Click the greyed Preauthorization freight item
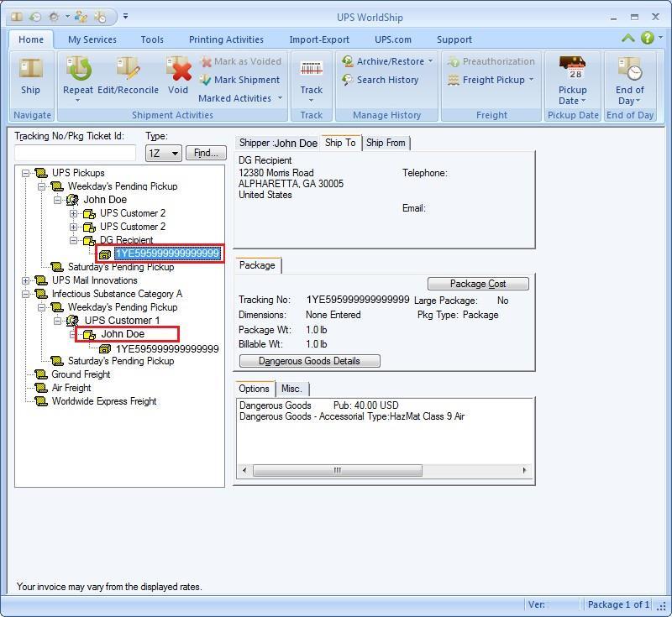 pyautogui.click(x=491, y=61)
